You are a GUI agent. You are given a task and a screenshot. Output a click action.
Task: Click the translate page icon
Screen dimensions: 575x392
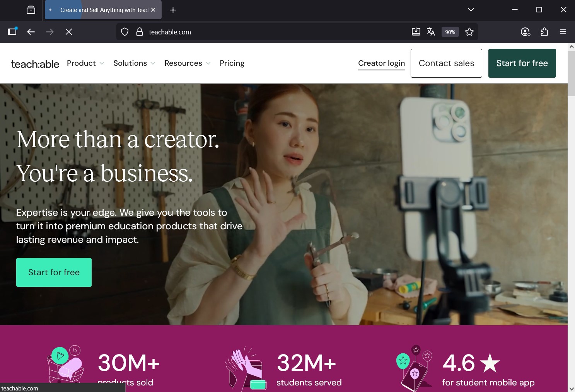tap(430, 32)
